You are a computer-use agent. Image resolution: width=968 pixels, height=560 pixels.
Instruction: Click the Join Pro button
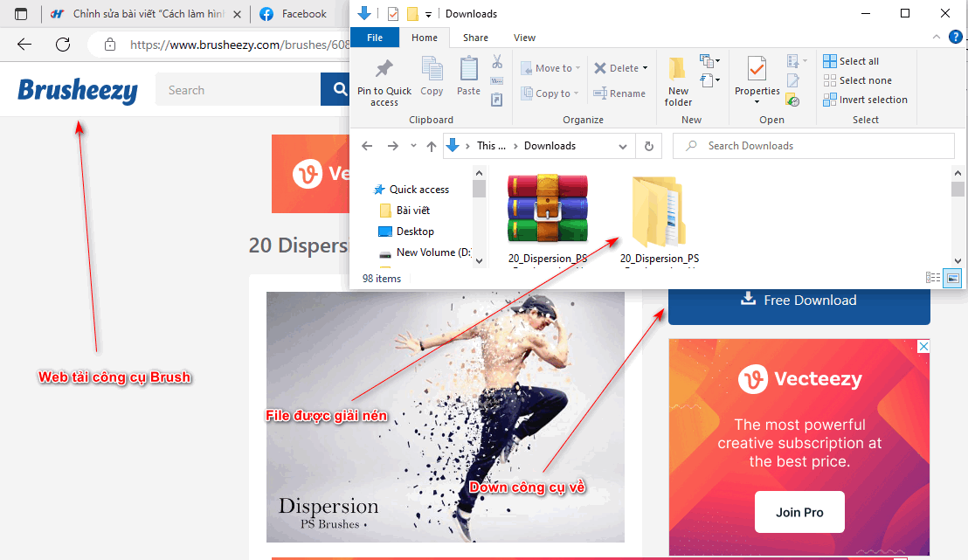(799, 512)
